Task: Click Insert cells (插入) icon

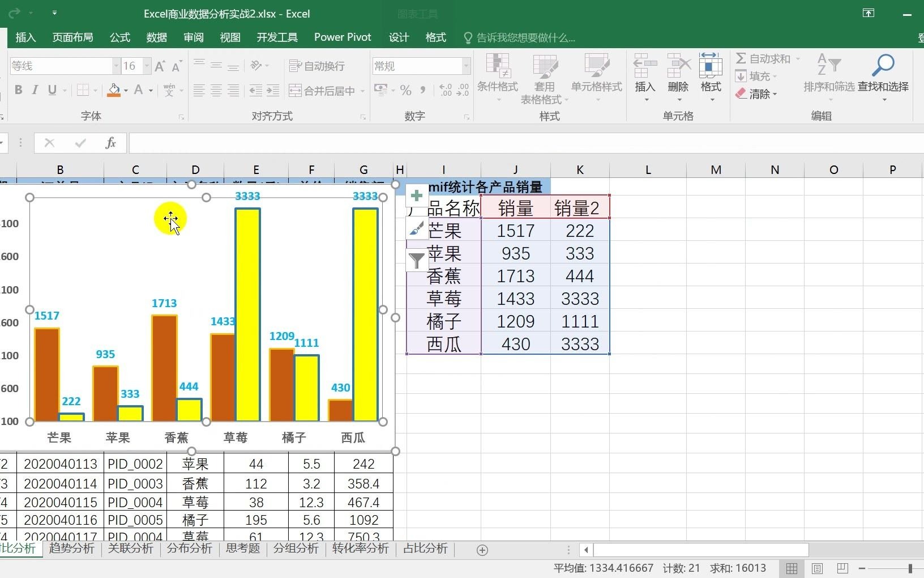Action: 645,66
